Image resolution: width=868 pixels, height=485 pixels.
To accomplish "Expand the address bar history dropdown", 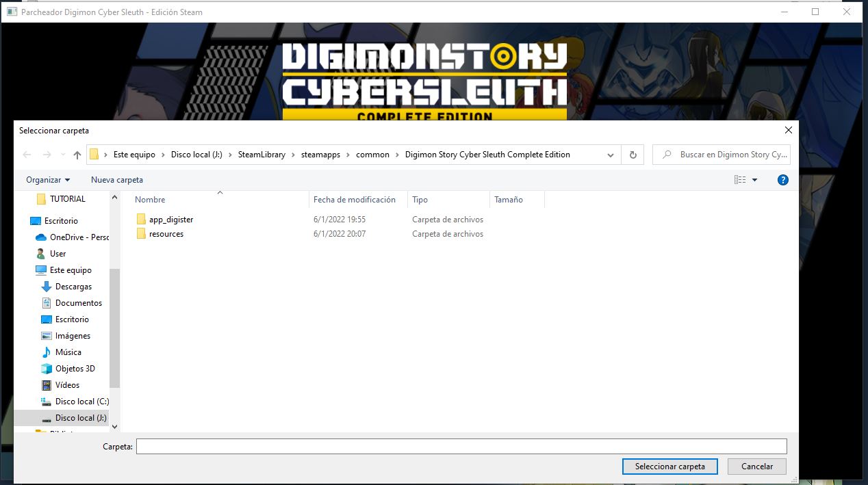I will 611,155.
